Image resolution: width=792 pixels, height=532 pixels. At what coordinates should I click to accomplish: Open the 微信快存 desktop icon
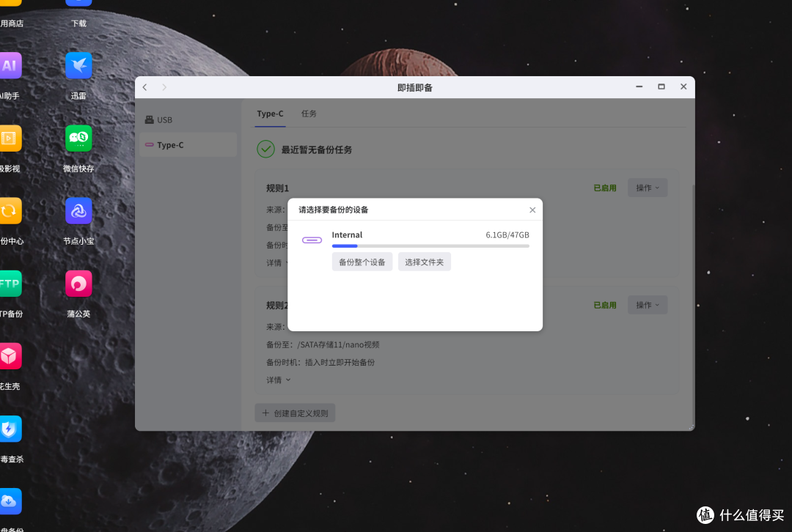[x=78, y=138]
